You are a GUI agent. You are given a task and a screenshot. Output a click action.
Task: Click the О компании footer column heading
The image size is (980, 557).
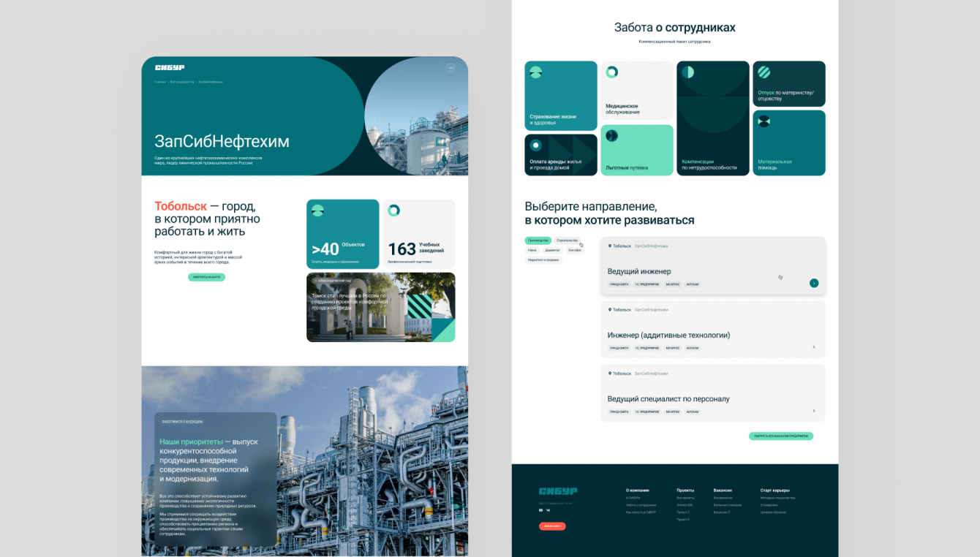[x=638, y=490]
